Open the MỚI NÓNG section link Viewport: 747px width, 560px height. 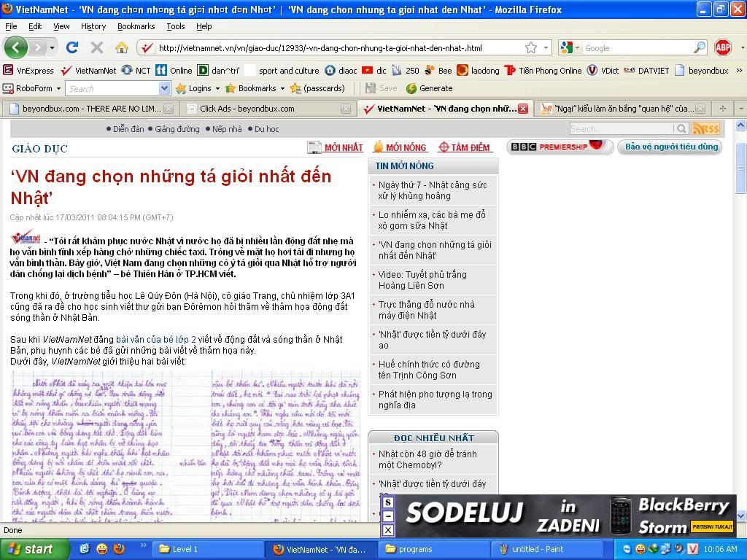click(399, 147)
